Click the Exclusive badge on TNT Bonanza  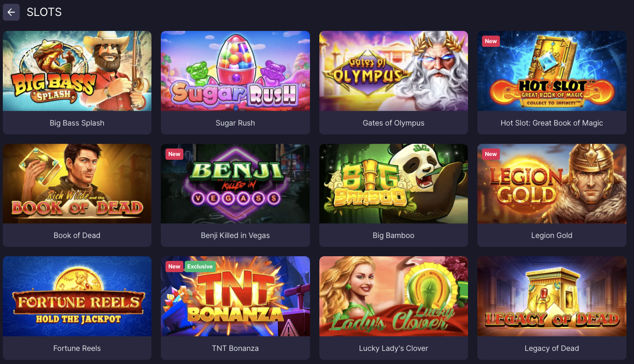pyautogui.click(x=200, y=267)
